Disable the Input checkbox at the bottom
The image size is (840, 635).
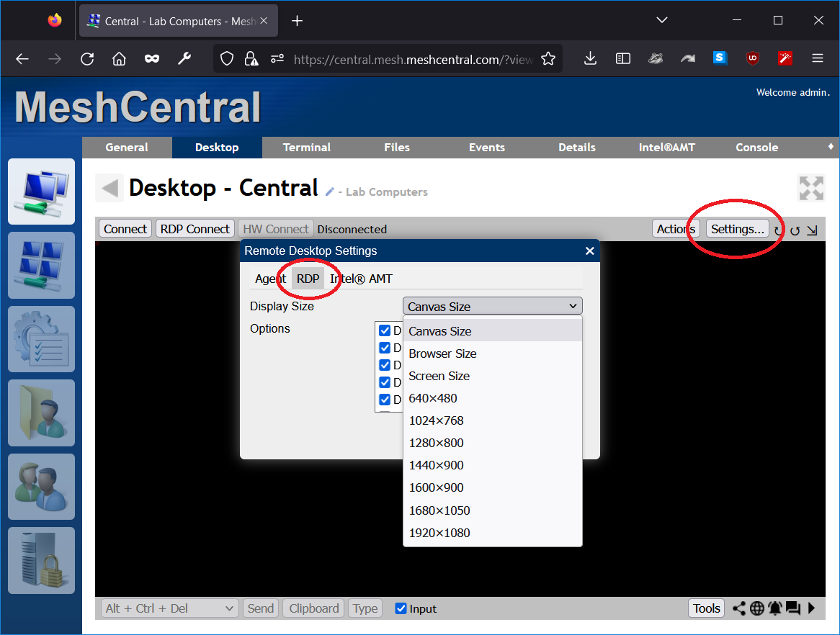pos(401,608)
